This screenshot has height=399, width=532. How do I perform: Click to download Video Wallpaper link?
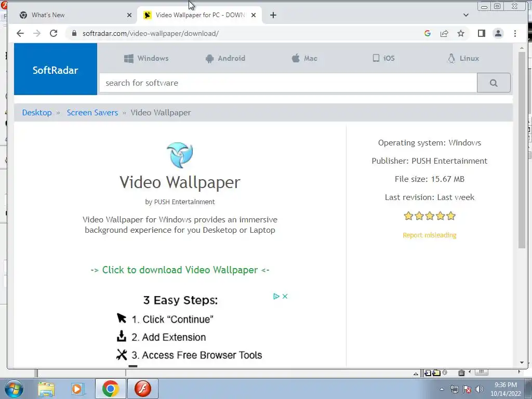tap(180, 270)
